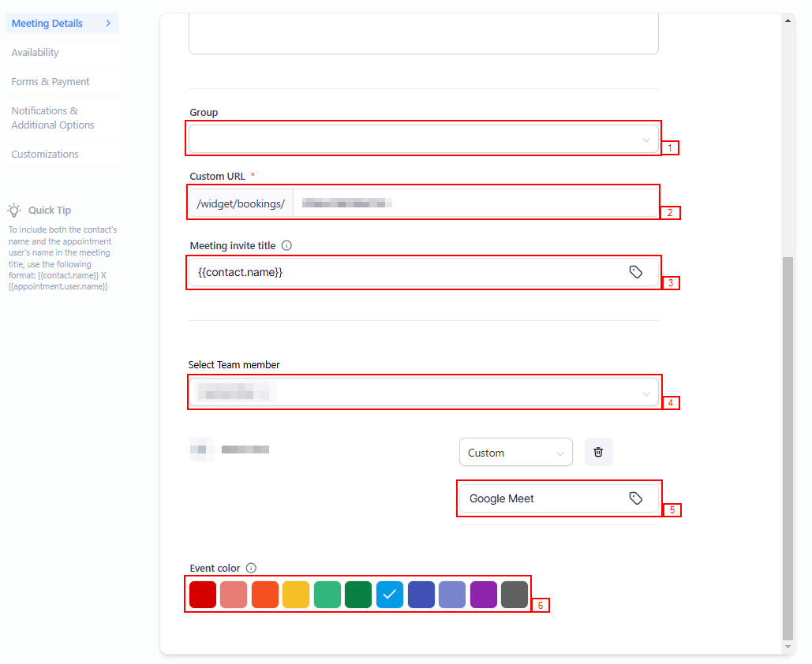Image resolution: width=812 pixels, height=664 pixels.
Task: Delete team member with trash icon
Action: click(598, 452)
